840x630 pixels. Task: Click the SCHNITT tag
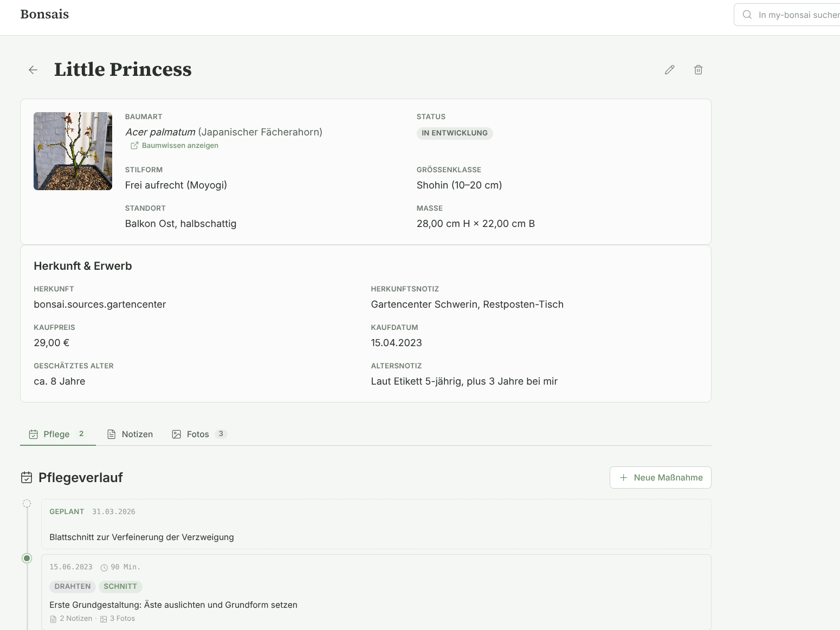click(x=120, y=587)
